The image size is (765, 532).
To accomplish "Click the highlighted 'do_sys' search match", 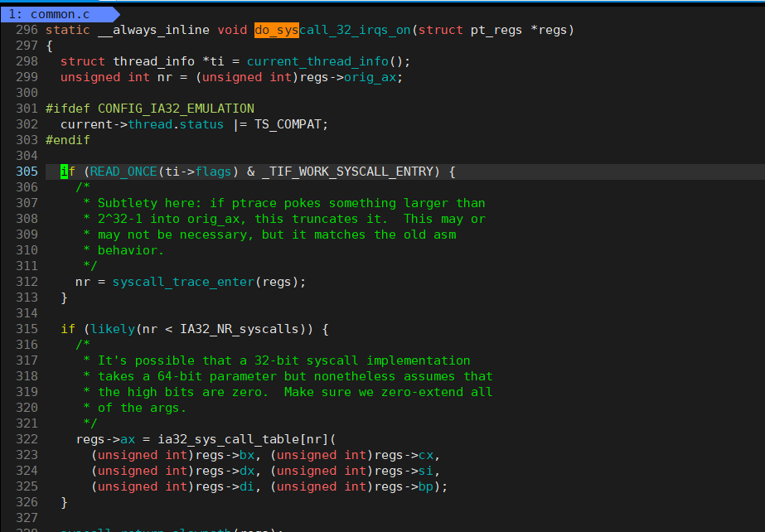I will [277, 30].
